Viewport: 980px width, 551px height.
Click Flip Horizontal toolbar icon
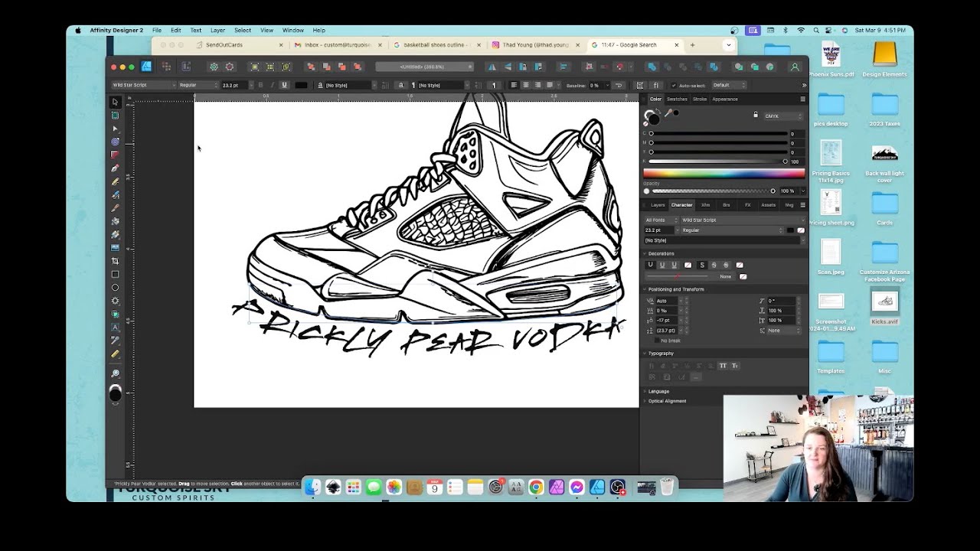point(492,67)
